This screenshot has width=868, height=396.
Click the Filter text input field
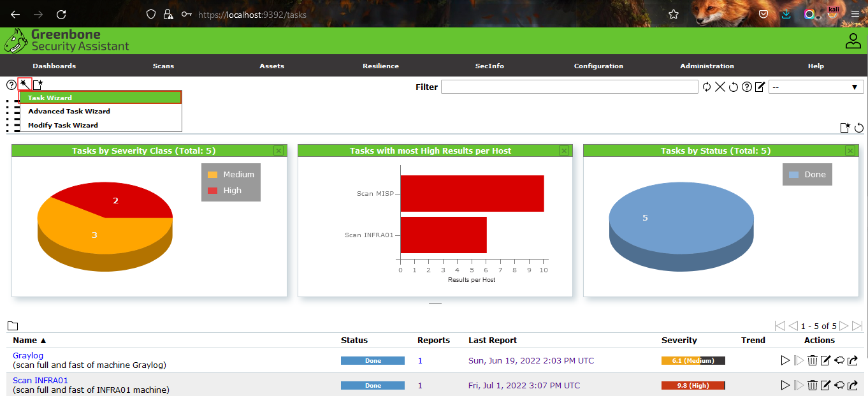tap(569, 87)
